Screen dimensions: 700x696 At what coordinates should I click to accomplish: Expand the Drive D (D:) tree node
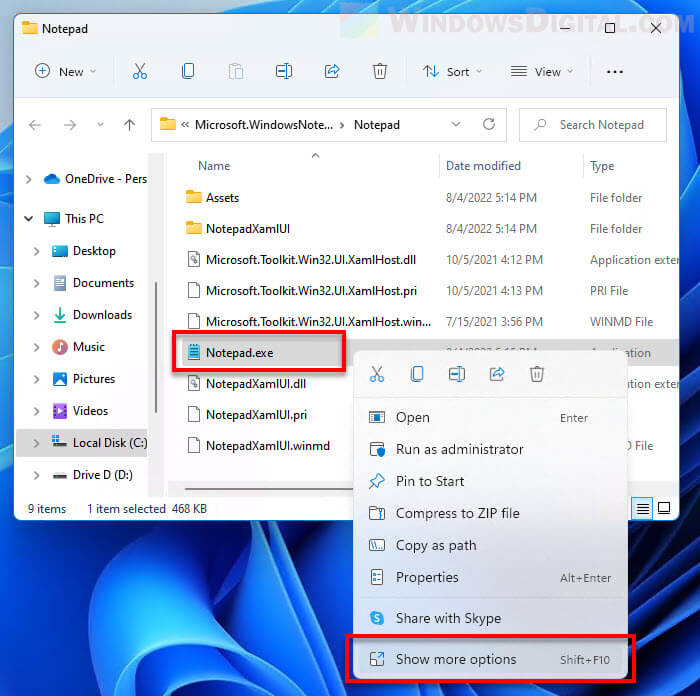tap(37, 475)
